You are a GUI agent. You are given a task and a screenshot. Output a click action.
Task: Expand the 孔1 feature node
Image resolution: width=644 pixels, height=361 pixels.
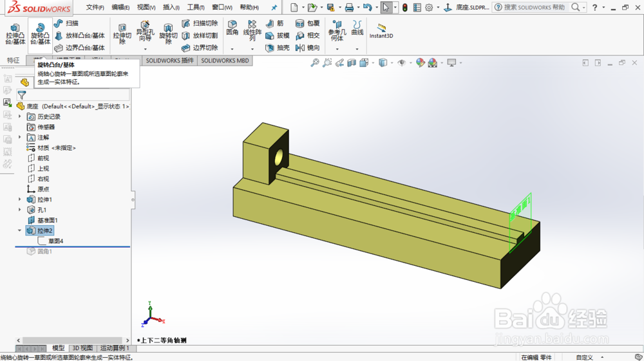[x=19, y=210]
